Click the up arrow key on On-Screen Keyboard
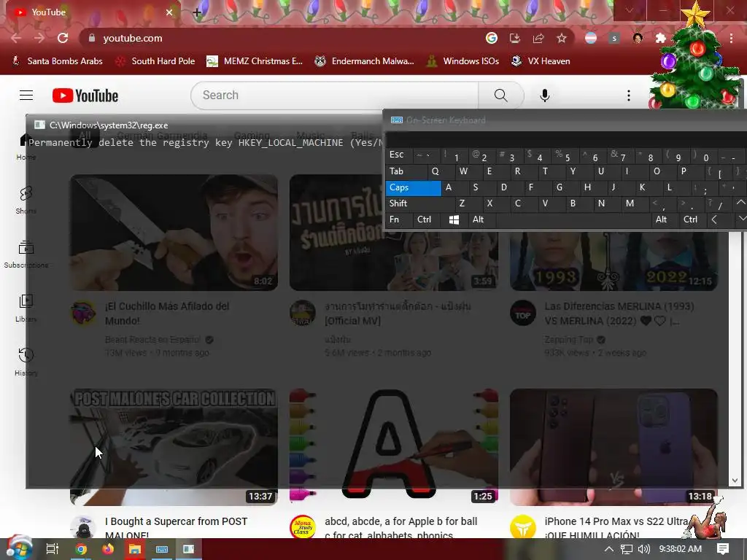 click(x=740, y=203)
